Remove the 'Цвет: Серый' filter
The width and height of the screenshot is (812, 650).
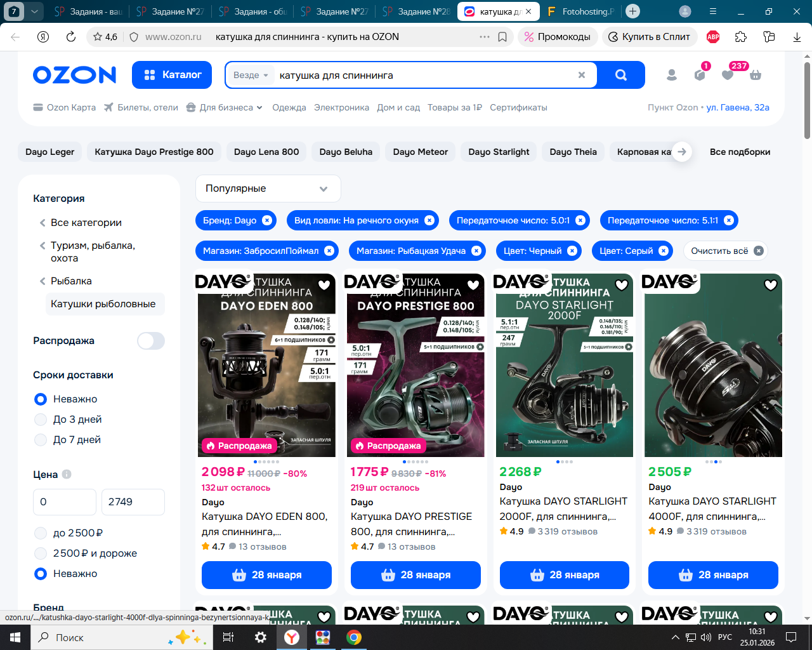point(664,251)
